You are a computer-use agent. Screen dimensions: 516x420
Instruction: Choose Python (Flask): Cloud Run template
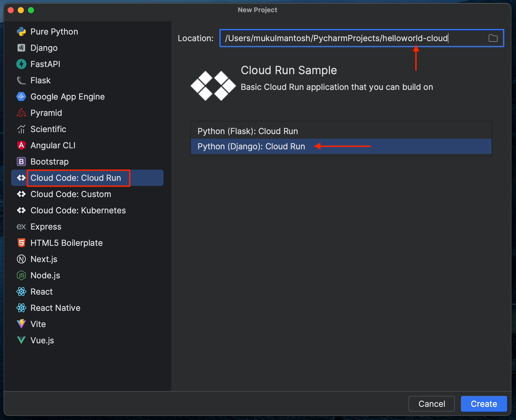click(x=248, y=131)
